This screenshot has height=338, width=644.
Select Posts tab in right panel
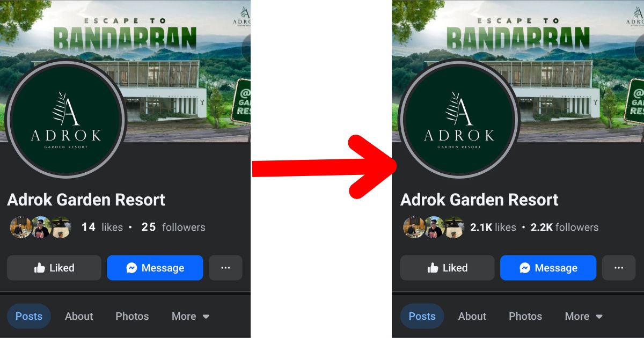click(x=422, y=316)
